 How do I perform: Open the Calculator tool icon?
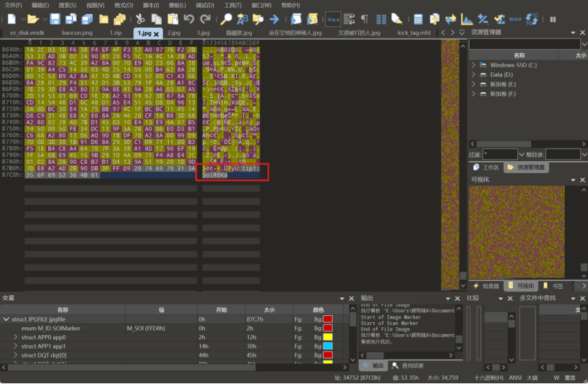point(418,19)
